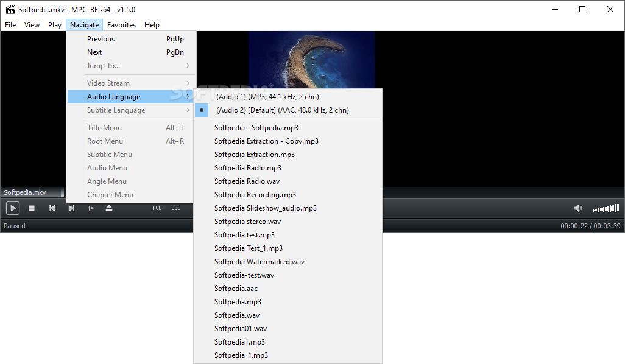Click the MPC-BE app icon in title bar
The image size is (625, 364).
point(10,9)
